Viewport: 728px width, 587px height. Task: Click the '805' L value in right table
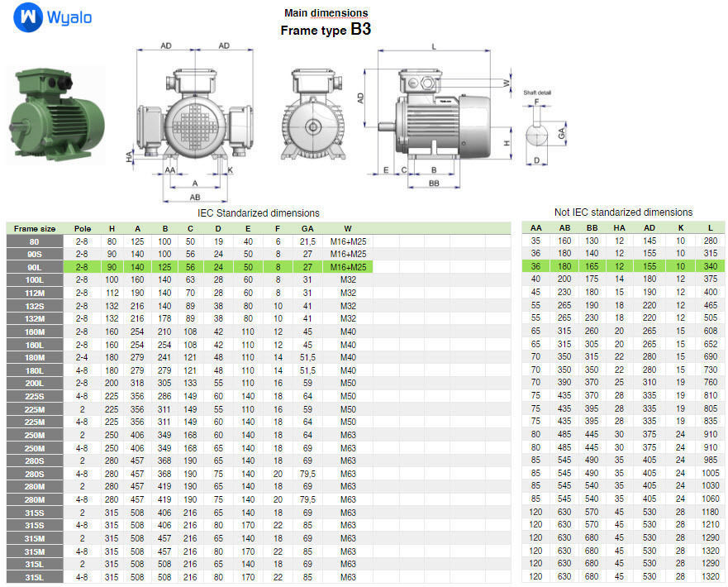711,408
